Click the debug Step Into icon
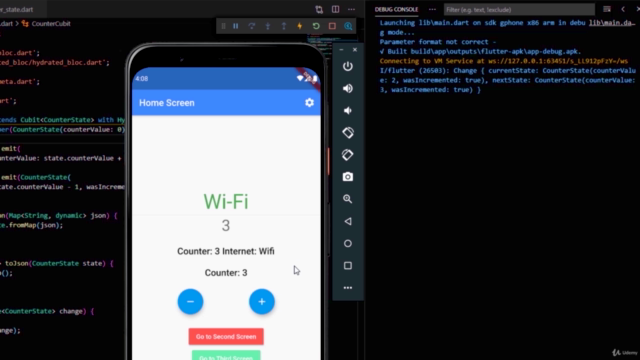 (x=268, y=26)
